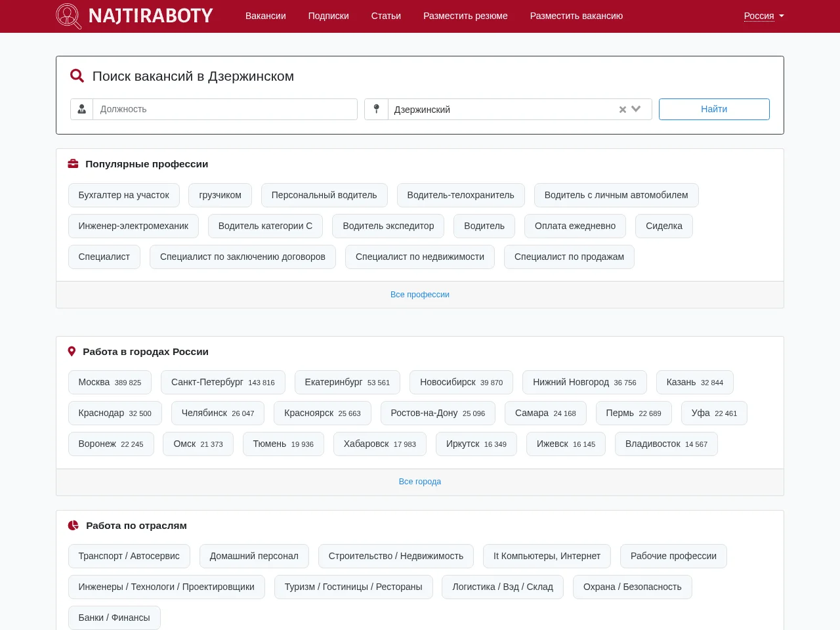Image resolution: width=840 pixels, height=630 pixels.
Task: Select Строительство / Недвижимость industry
Action: (396, 556)
